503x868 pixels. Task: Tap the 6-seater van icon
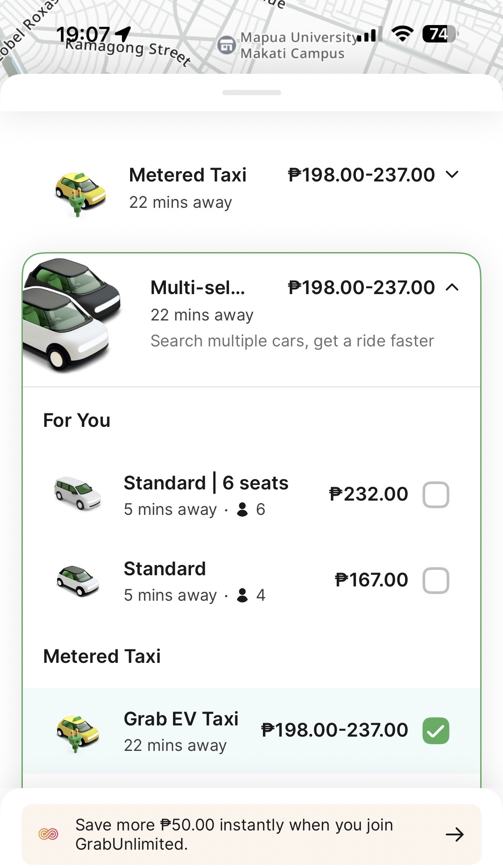click(77, 493)
